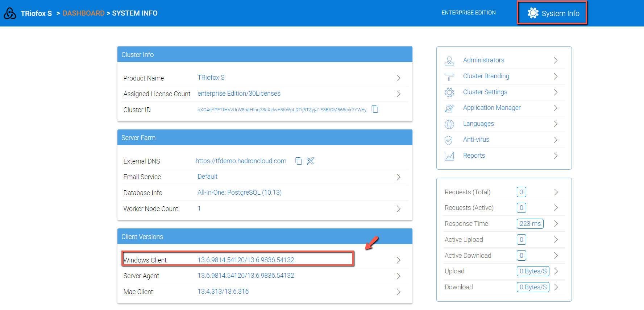Select the Server Farm panel header

(265, 137)
